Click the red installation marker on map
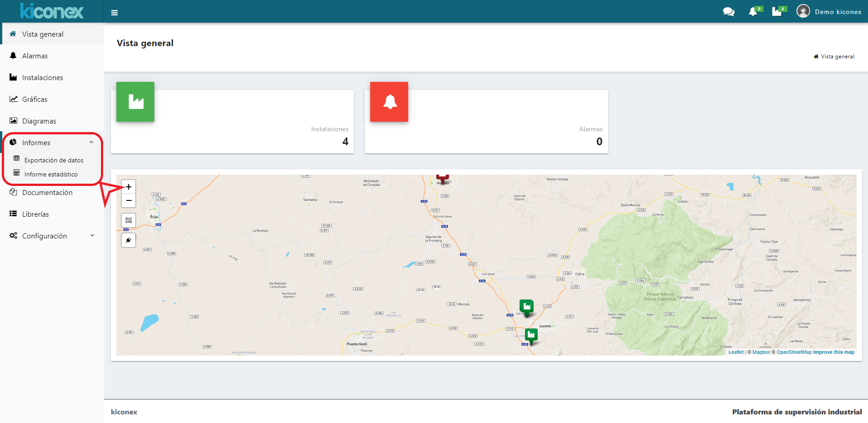Viewport: 868px width, 423px height. coord(443,178)
